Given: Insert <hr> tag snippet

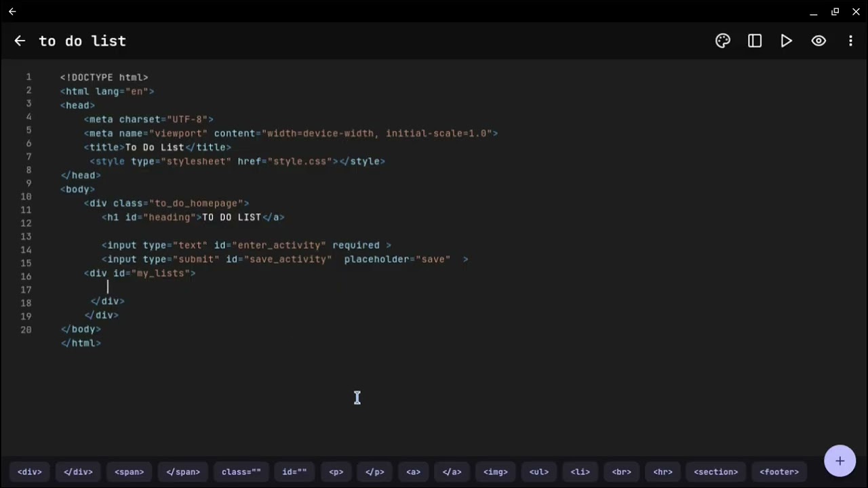Looking at the screenshot, I should pyautogui.click(x=663, y=472).
